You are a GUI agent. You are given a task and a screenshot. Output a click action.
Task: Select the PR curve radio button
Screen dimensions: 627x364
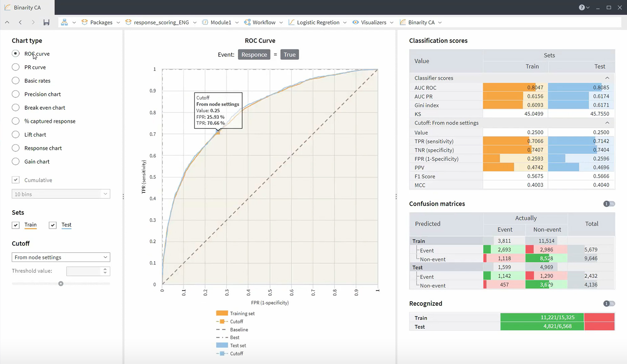(x=16, y=67)
